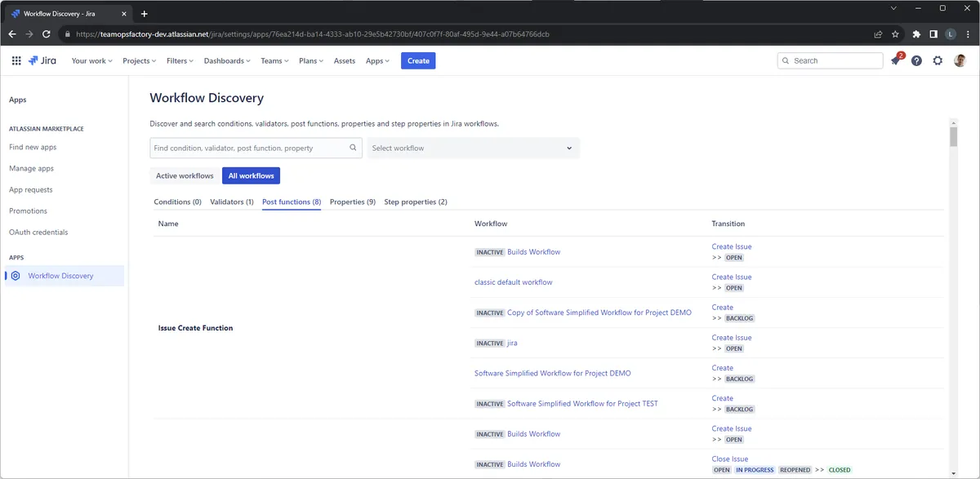Close the Workflow Discovery browser tab

click(x=126, y=14)
